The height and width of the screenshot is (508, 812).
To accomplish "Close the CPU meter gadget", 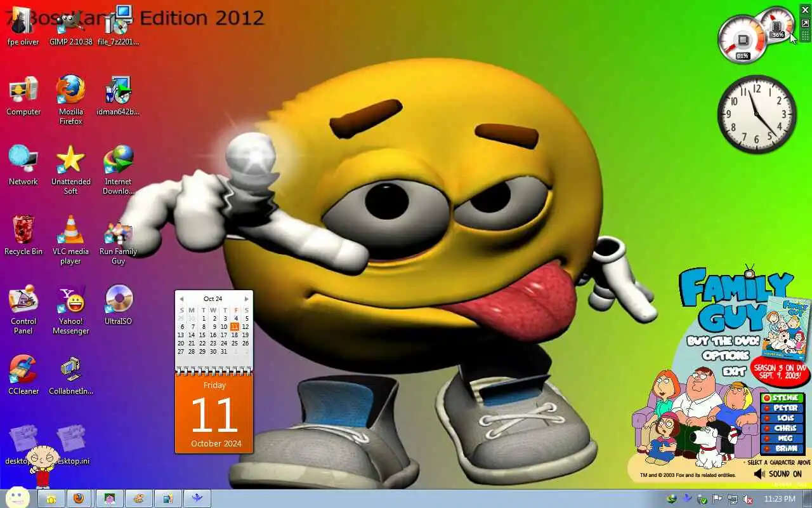I will tap(805, 10).
